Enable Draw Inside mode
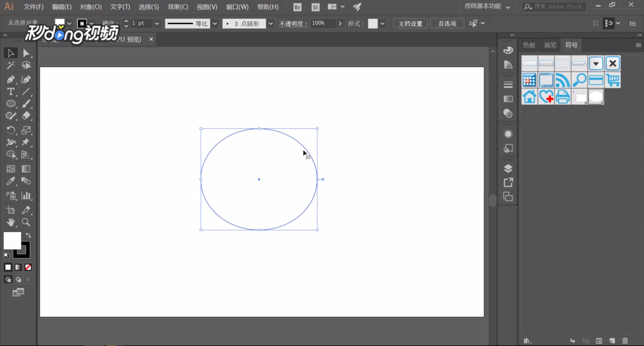Image resolution: width=644 pixels, height=346 pixels. tap(28, 279)
